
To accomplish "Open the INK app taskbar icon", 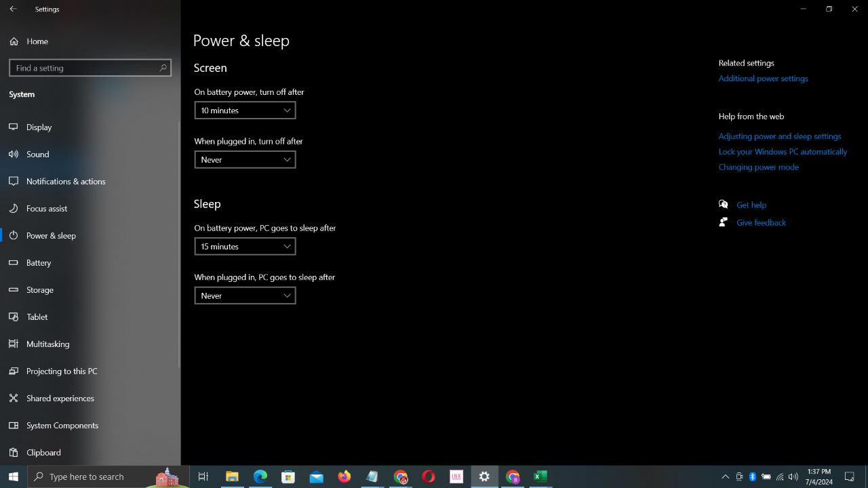I will [x=456, y=476].
